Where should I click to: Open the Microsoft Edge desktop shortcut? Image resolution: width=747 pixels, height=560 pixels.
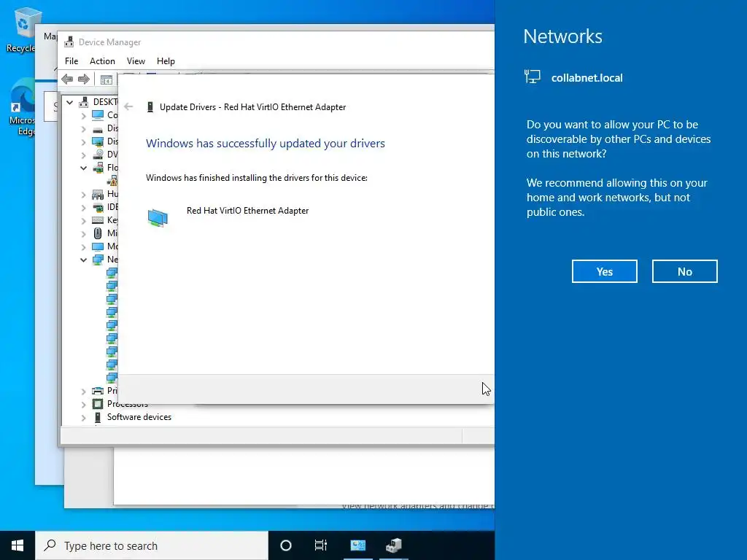(x=23, y=108)
